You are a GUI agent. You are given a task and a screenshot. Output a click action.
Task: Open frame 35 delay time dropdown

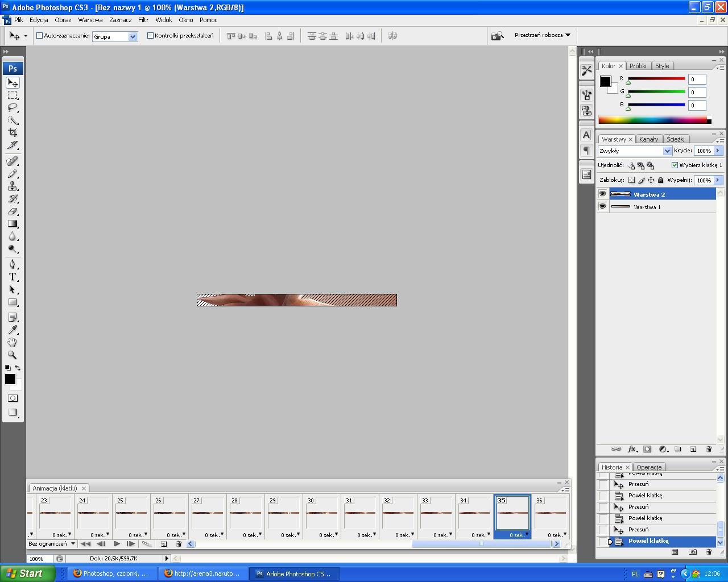coord(518,535)
